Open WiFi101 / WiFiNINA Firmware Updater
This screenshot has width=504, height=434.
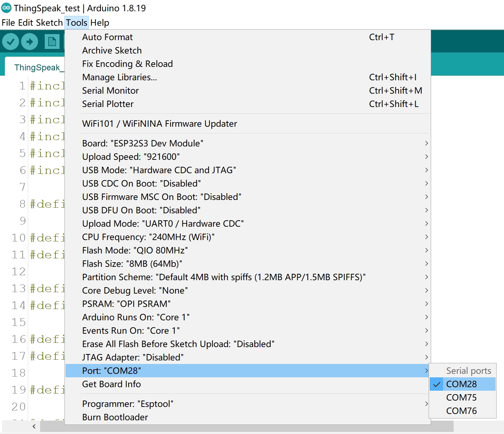pos(248,124)
